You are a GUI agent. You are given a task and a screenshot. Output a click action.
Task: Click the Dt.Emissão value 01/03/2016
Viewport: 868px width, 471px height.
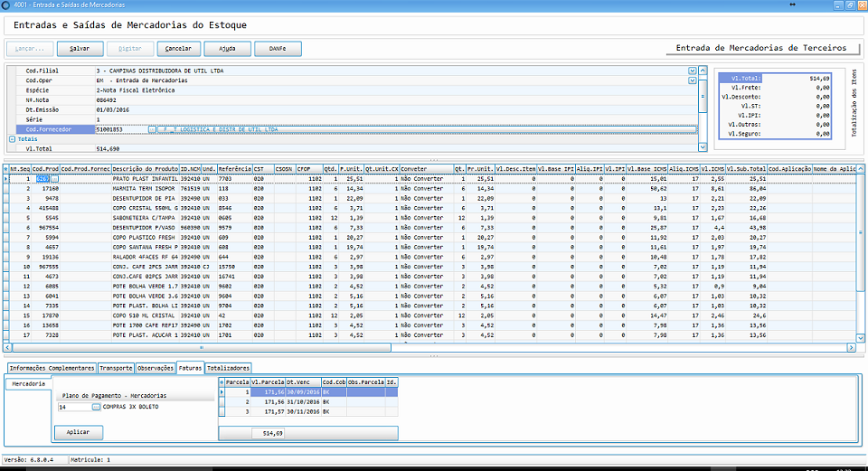(x=112, y=110)
